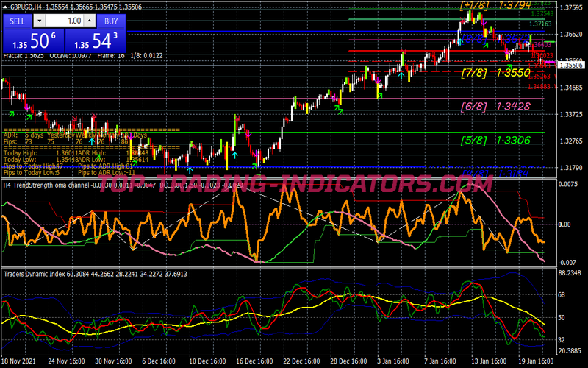
Task: Click the current price 1.35506 axis marker
Action: (570, 66)
